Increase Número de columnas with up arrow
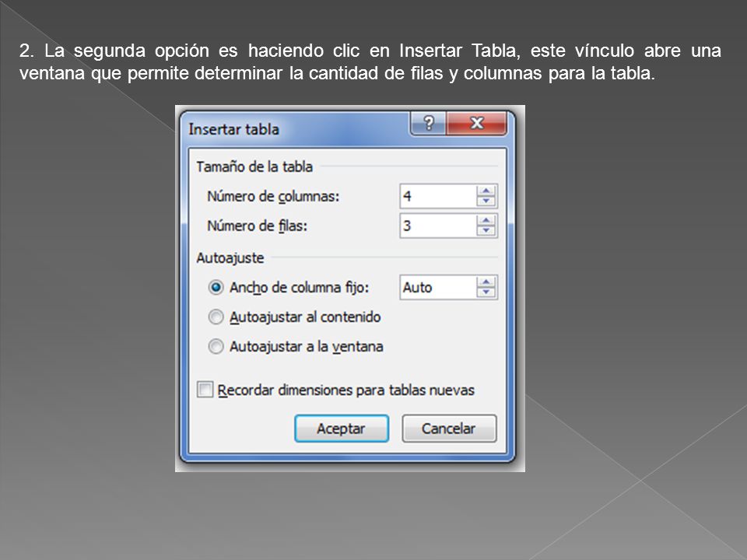 [486, 191]
